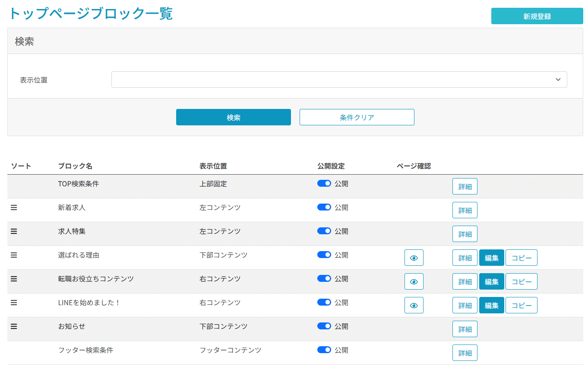Disable the 公開 switch for 新着求人
Screen dimensions: 588x370
[324, 207]
